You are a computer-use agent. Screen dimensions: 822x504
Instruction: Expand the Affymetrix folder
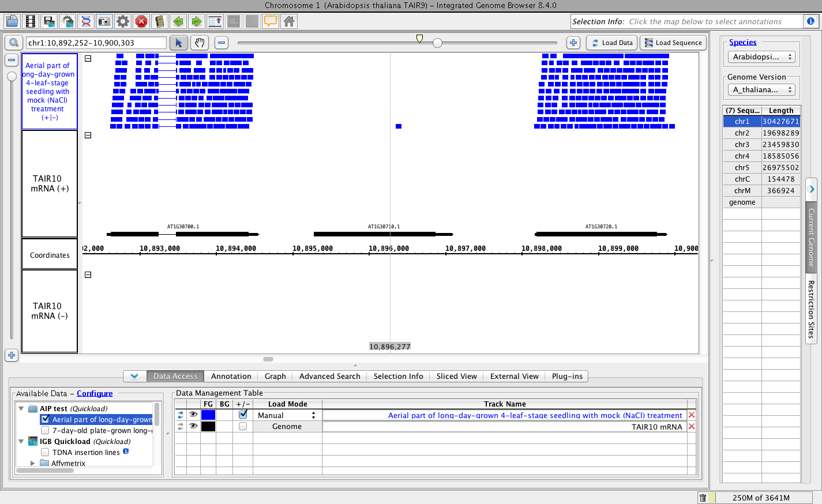32,463
